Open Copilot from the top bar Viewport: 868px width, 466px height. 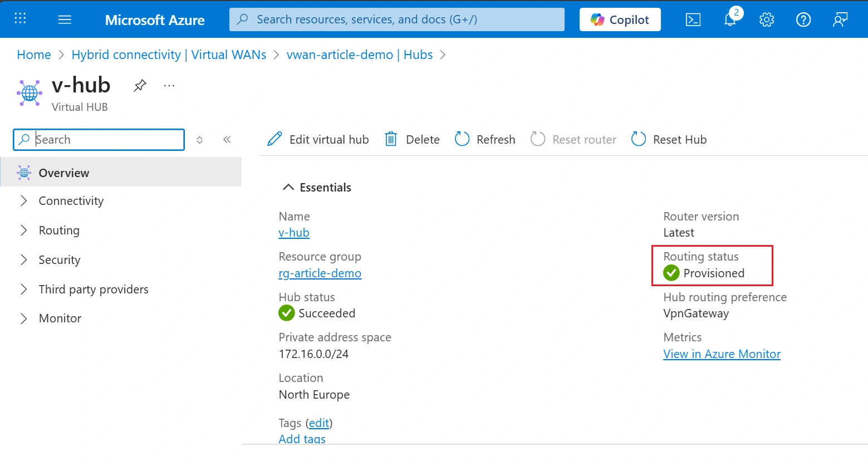point(620,19)
